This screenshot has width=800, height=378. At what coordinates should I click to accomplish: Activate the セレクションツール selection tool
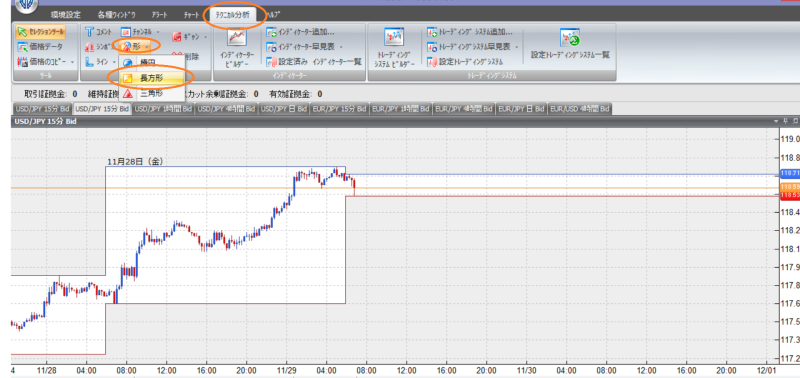click(41, 32)
